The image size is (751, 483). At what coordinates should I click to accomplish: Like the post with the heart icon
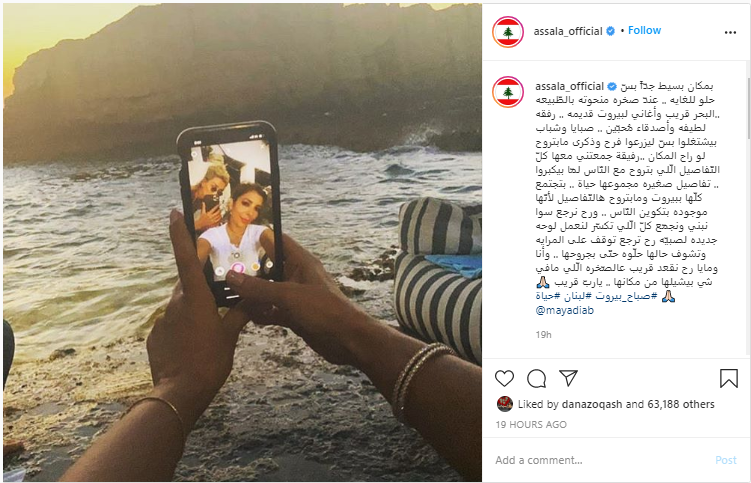click(x=504, y=379)
